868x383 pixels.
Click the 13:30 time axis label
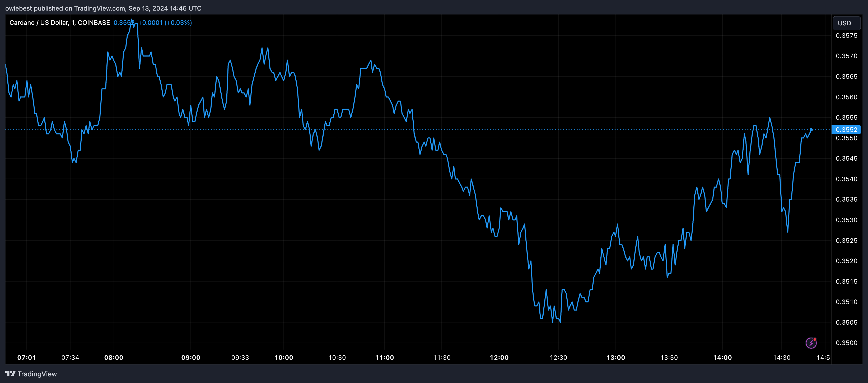[669, 357]
